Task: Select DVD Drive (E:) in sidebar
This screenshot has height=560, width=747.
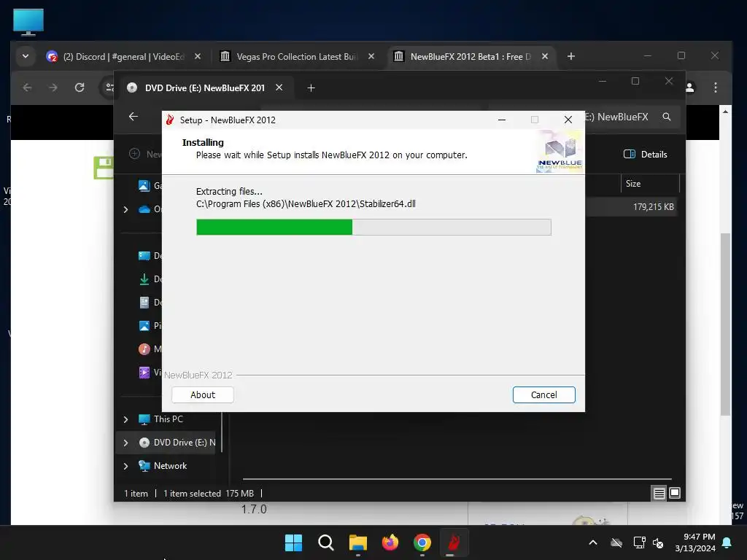Action: [185, 443]
